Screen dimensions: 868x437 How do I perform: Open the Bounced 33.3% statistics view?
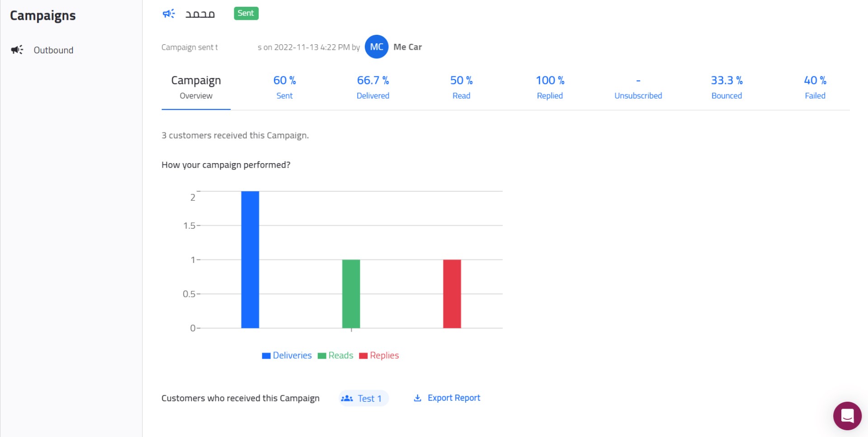tap(726, 87)
